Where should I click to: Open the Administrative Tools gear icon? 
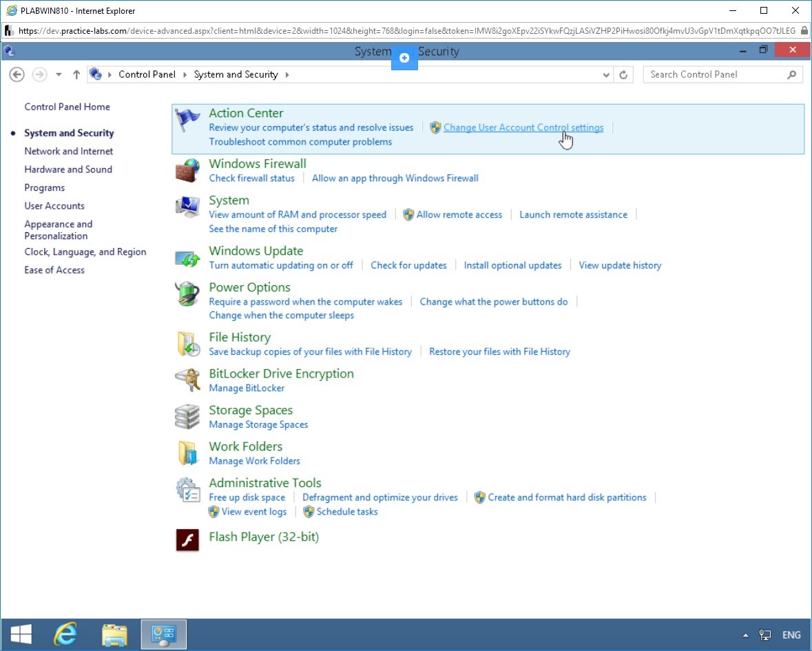point(187,490)
